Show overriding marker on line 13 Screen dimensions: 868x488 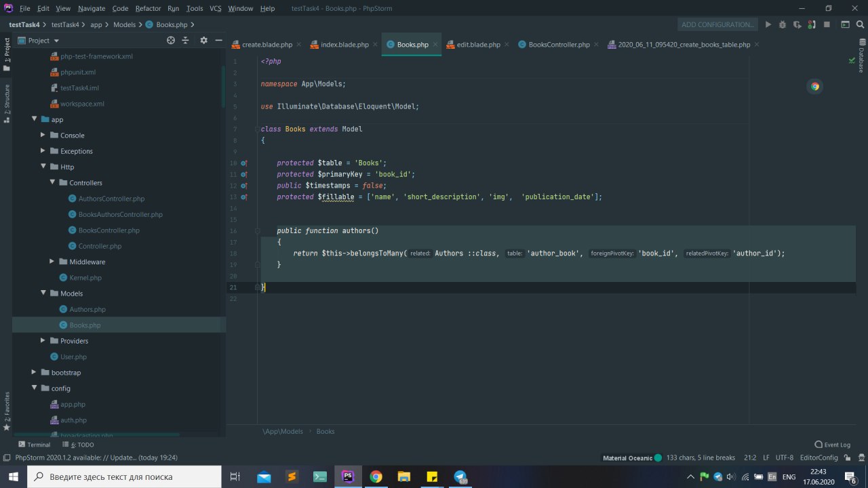[x=244, y=197]
